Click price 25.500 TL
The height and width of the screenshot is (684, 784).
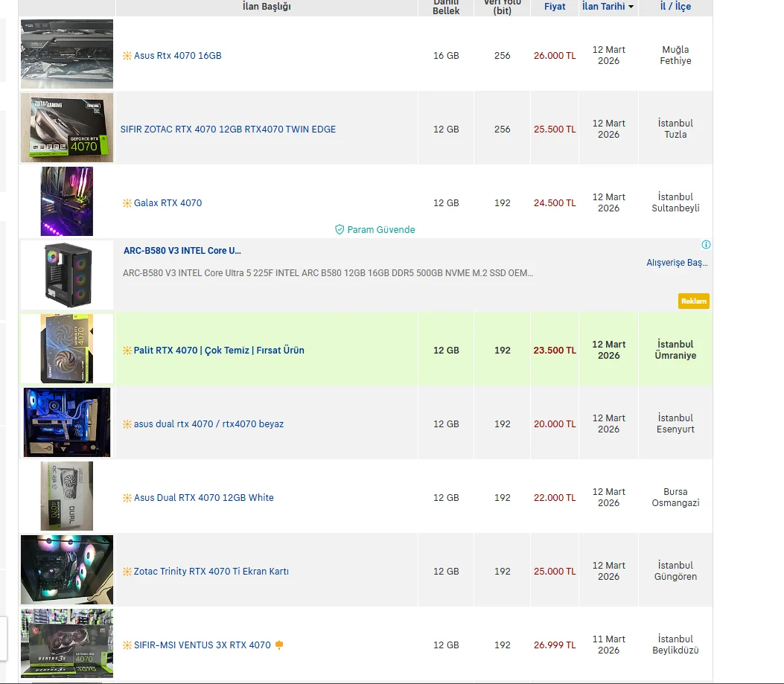(x=555, y=129)
